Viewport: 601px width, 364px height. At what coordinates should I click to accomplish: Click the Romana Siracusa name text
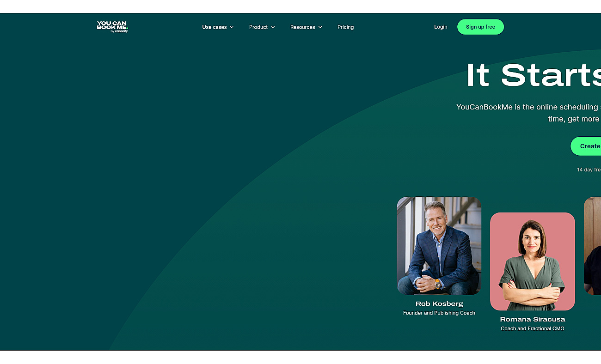(533, 320)
